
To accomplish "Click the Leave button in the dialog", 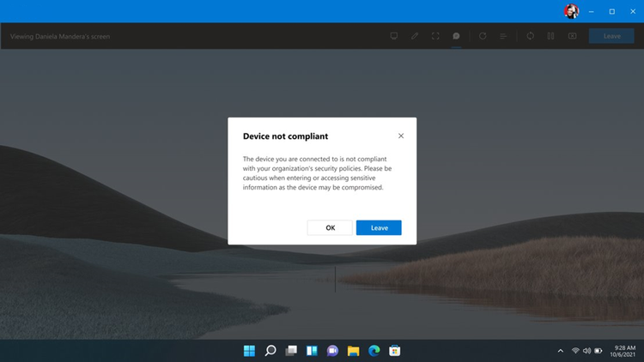I will tap(379, 228).
